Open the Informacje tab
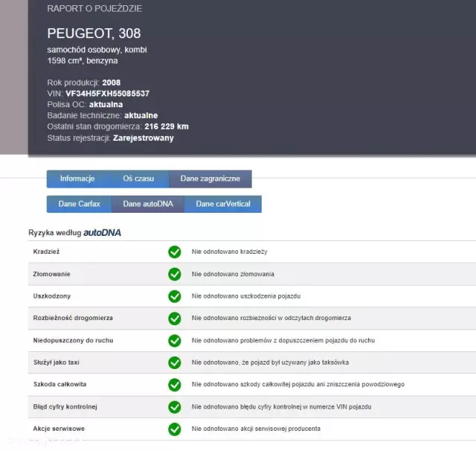 (77, 179)
